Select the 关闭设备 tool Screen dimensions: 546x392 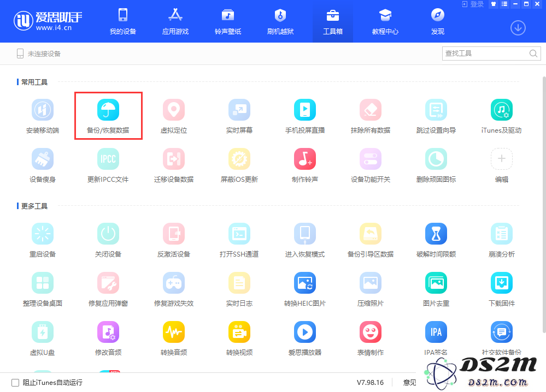click(x=108, y=240)
